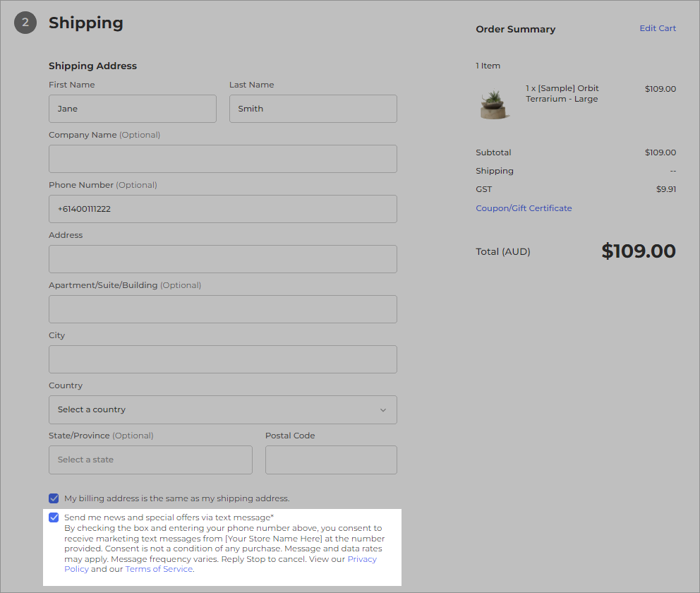Screen dimensions: 700x593
Task: Click the Orbit Terrarium product thumbnail
Action: 494,104
